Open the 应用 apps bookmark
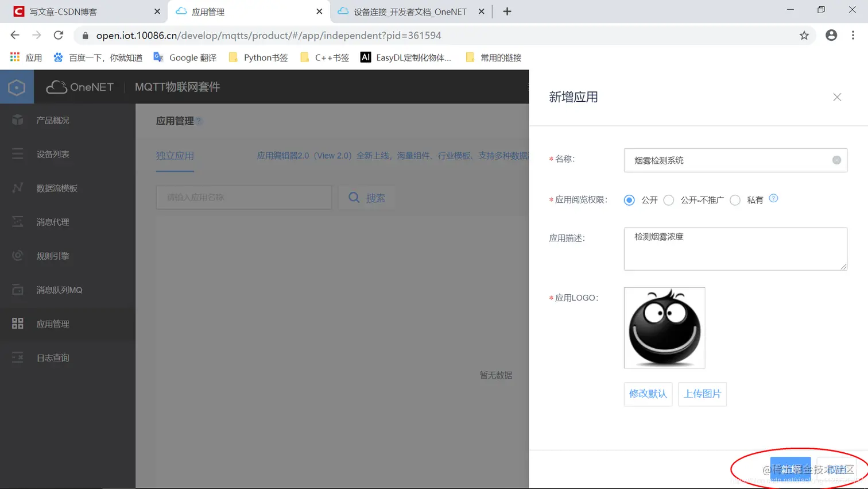The height and width of the screenshot is (489, 868). 26,57
